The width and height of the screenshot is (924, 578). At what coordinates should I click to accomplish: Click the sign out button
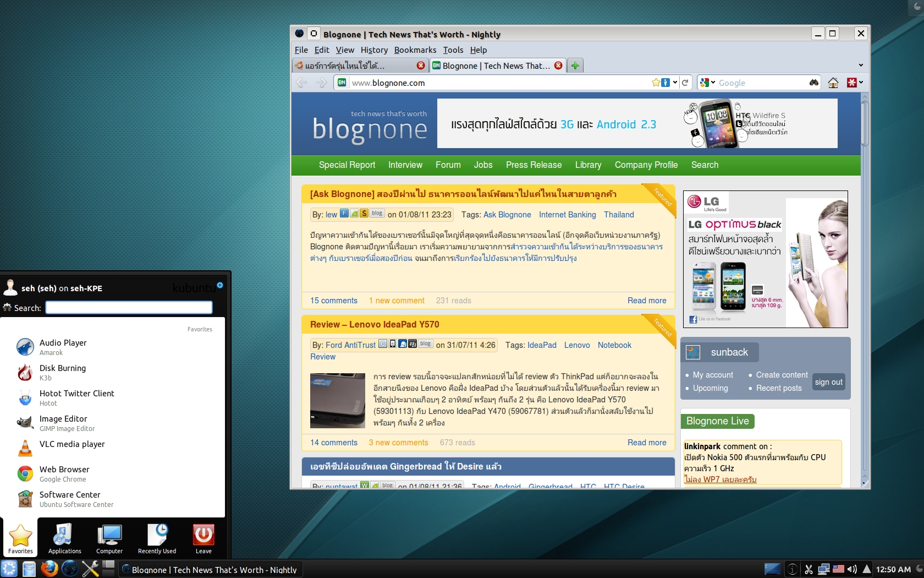pos(829,382)
